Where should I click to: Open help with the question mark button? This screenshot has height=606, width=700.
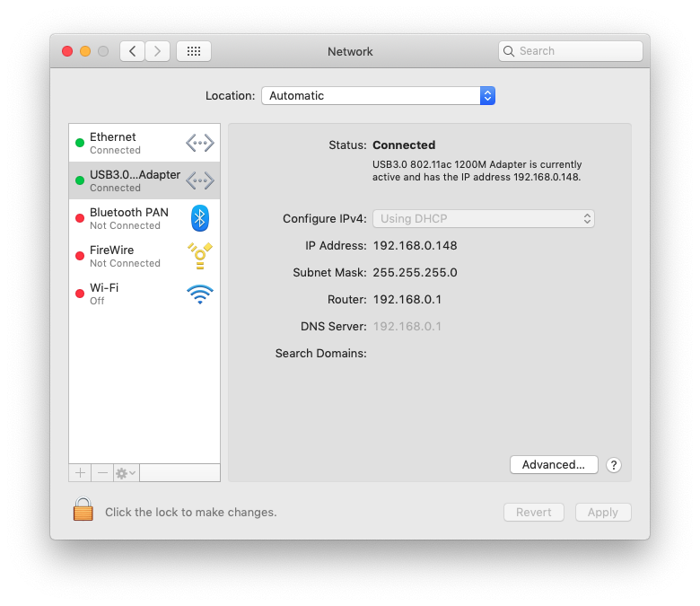tap(614, 465)
